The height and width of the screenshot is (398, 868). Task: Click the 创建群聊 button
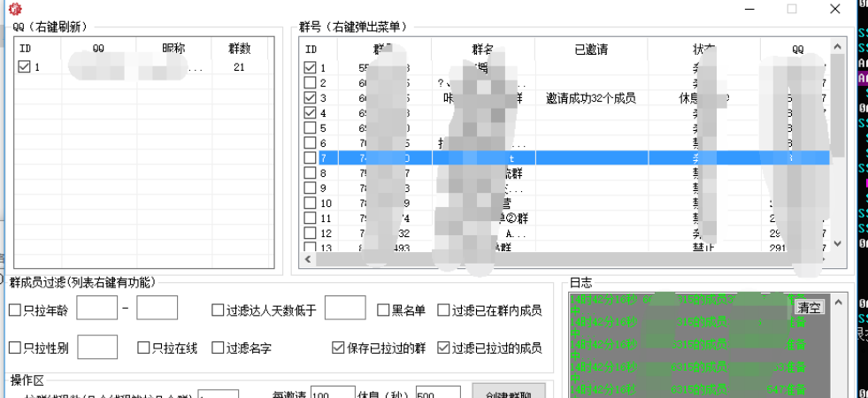tap(509, 392)
